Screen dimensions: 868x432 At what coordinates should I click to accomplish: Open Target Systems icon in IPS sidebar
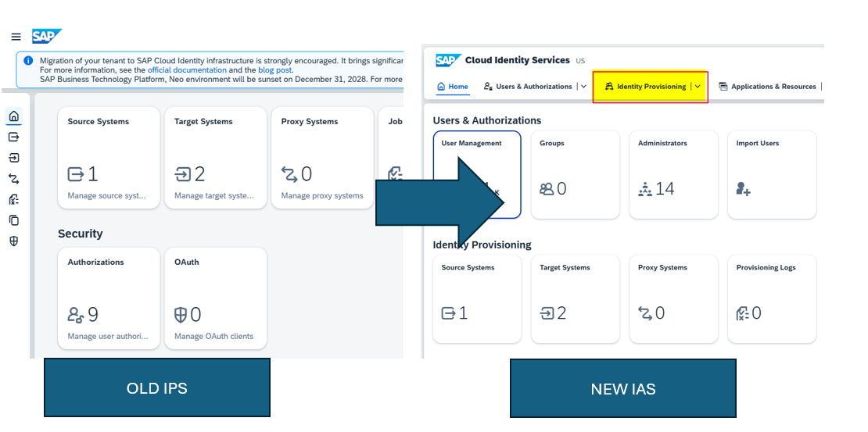pos(14,159)
